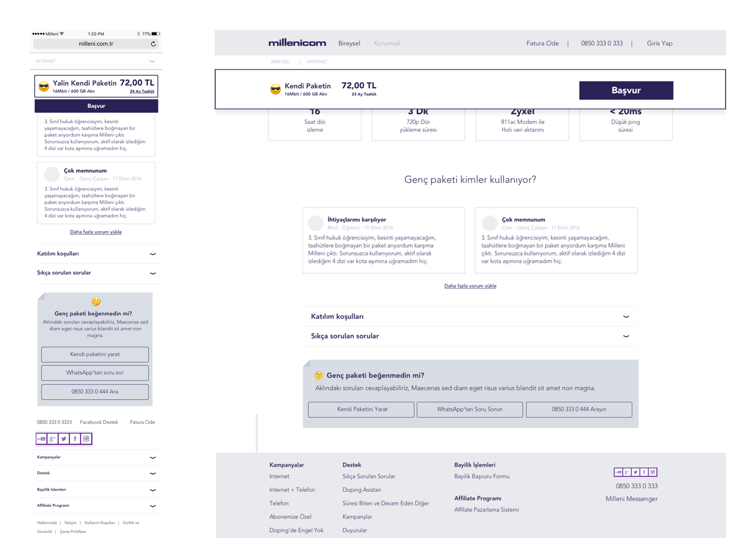
Task: Click the sunglasses emoji beside Yalin Kendi Paketin
Action: tap(44, 87)
